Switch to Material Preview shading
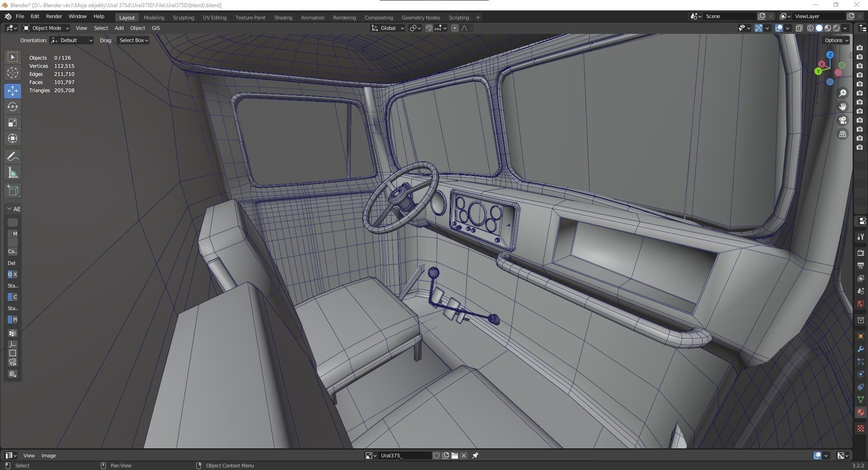The width and height of the screenshot is (868, 470). [x=828, y=28]
